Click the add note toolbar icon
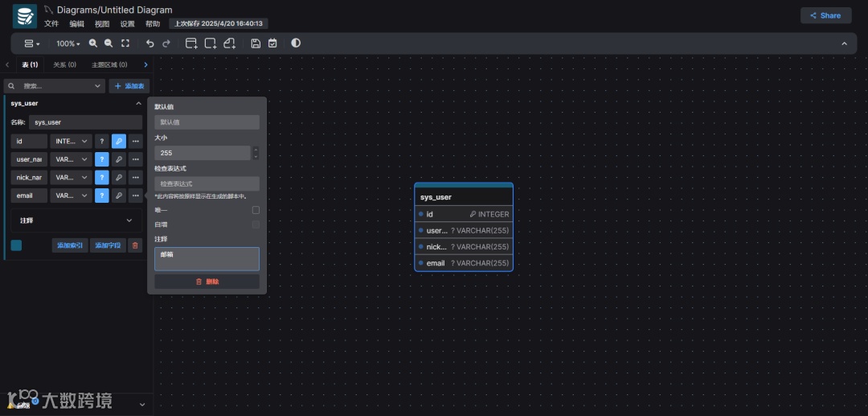 coord(229,43)
